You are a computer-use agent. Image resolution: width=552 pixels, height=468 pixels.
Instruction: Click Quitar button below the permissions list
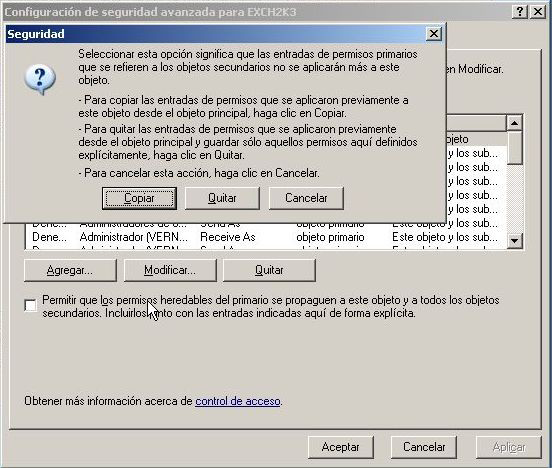point(269,270)
